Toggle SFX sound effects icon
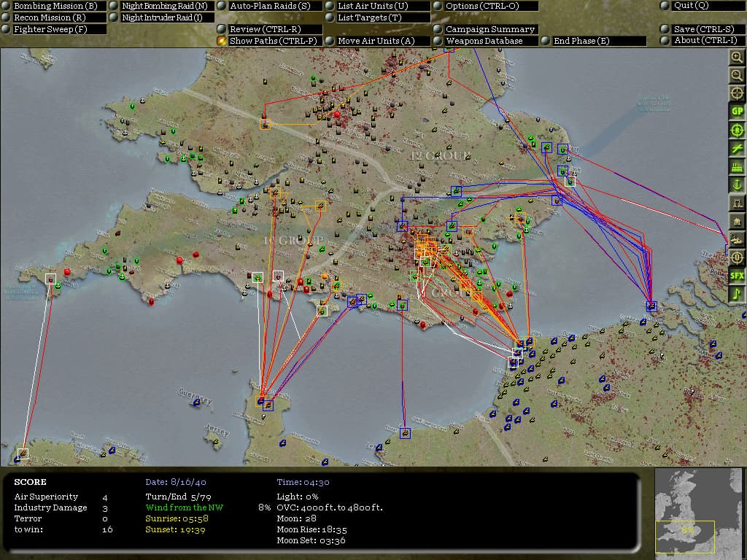The height and width of the screenshot is (560, 747). tap(737, 276)
